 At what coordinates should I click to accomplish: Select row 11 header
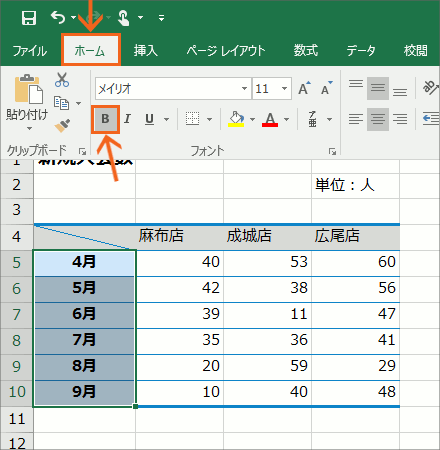pos(17,419)
